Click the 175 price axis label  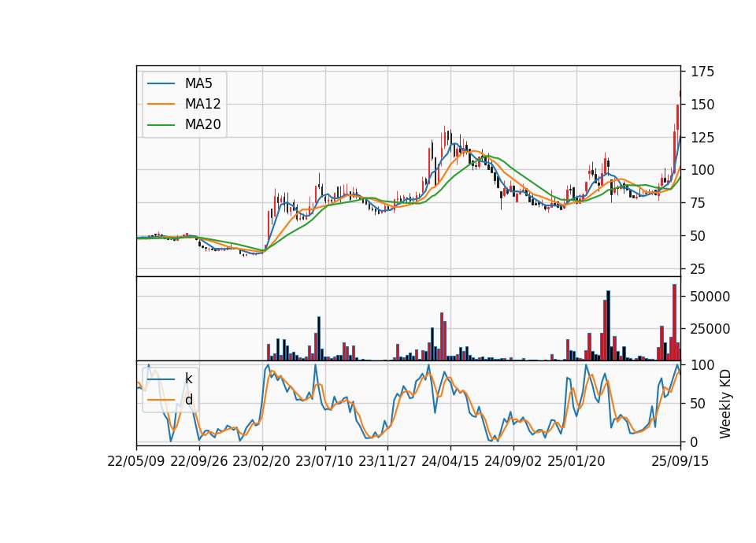click(x=702, y=72)
